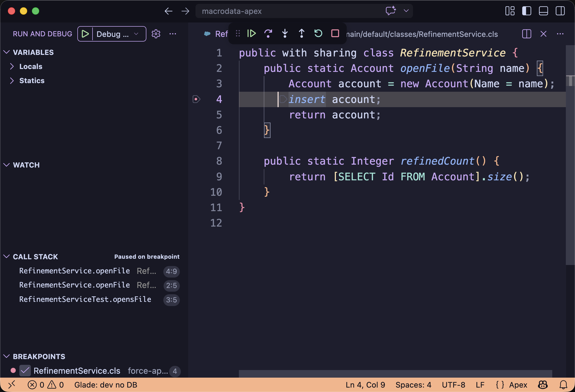Viewport: 575px width, 392px height.
Task: Open editor more actions menu
Action: [x=560, y=34]
